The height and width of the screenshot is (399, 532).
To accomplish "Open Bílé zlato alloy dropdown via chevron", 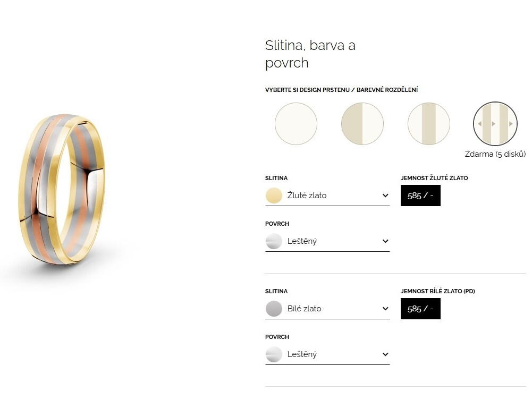I will tap(385, 309).
